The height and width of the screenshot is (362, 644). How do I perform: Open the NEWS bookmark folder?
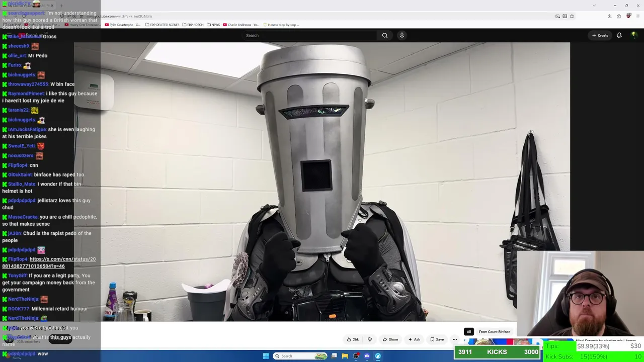(x=213, y=25)
